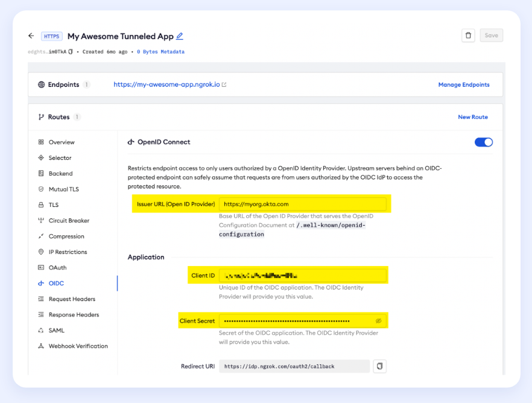Viewport: 532px width, 403px height.
Task: Open the OAuth section
Action: click(x=58, y=268)
